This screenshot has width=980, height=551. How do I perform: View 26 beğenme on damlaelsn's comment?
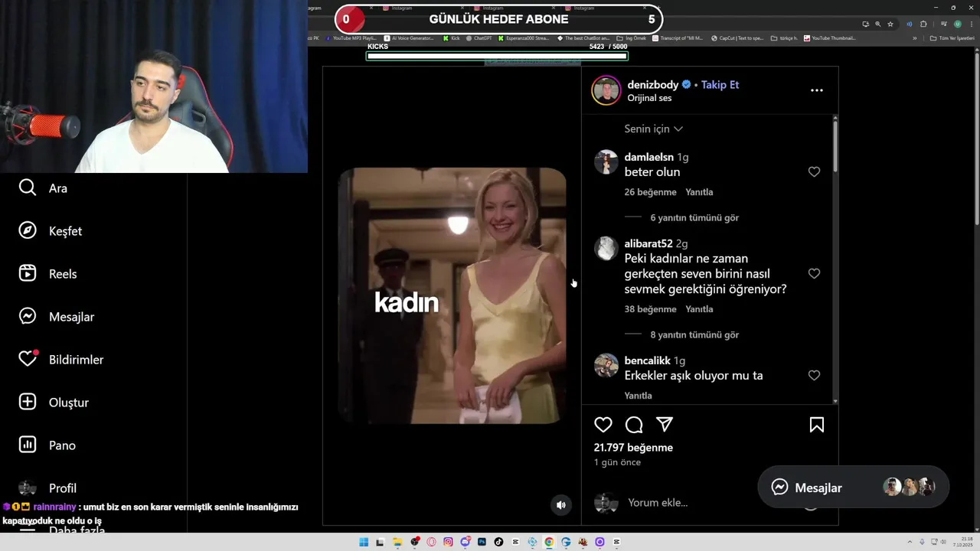[x=650, y=192]
